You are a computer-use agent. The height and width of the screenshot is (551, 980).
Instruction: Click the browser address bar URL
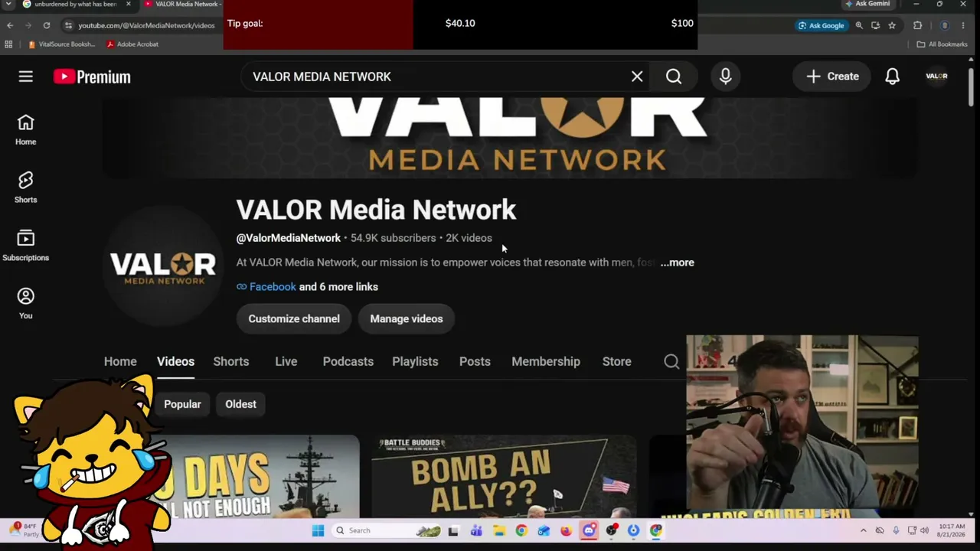tap(146, 25)
